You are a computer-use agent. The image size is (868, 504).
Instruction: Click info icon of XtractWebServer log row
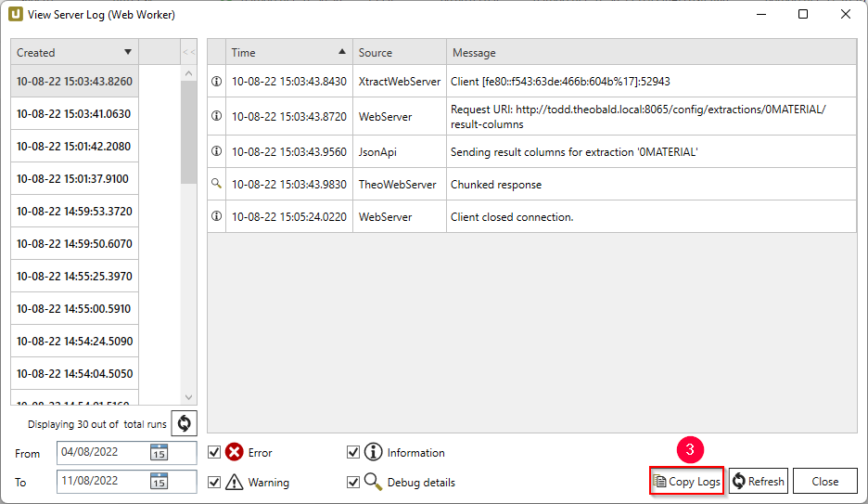pyautogui.click(x=216, y=82)
